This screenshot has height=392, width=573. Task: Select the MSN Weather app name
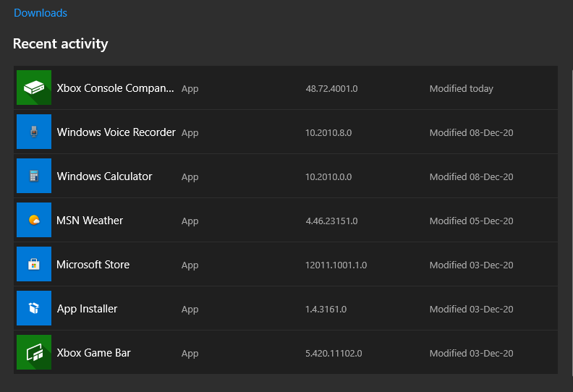(x=90, y=221)
